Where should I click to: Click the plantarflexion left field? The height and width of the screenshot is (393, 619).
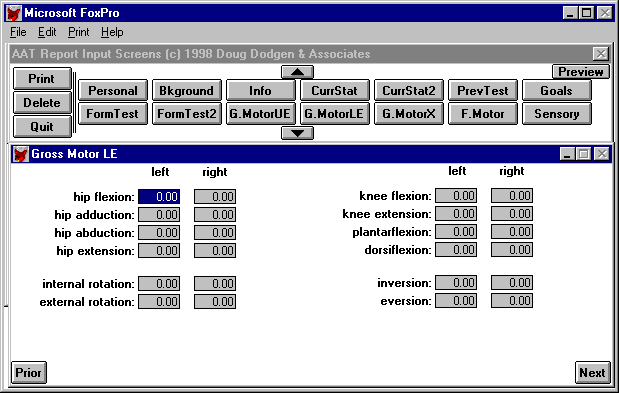point(456,232)
